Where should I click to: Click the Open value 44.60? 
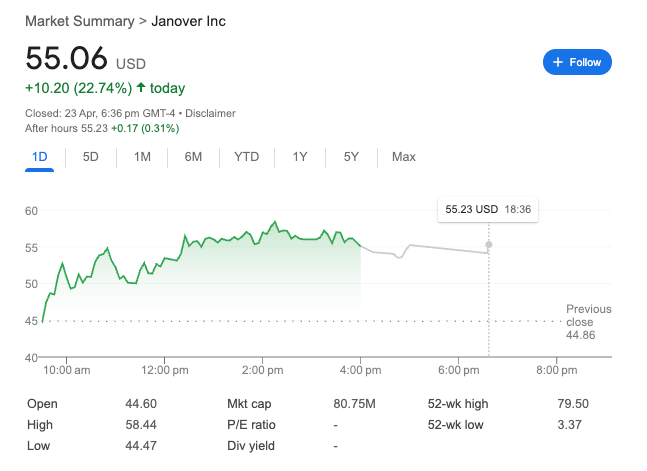tap(141, 404)
